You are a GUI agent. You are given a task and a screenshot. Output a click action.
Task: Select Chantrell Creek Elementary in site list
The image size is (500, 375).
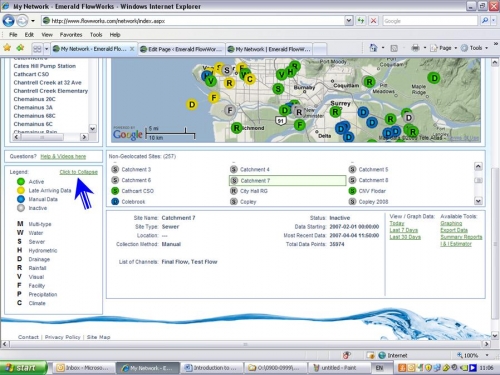[51, 91]
